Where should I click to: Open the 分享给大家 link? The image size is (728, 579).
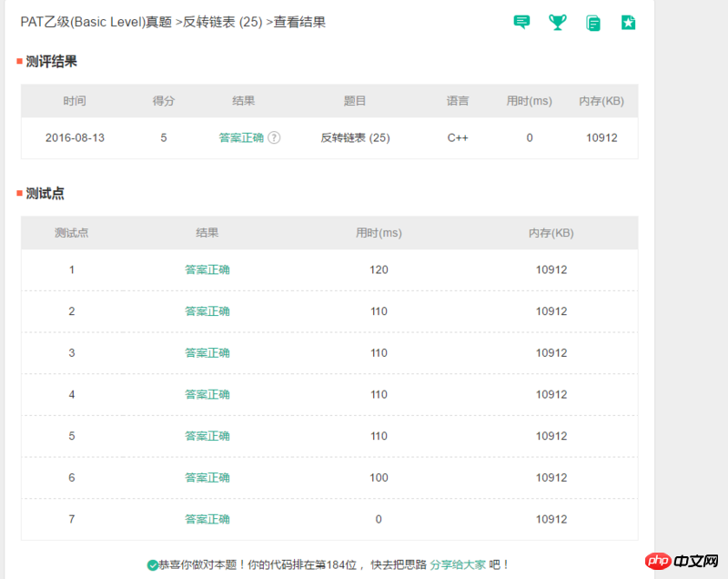[458, 564]
